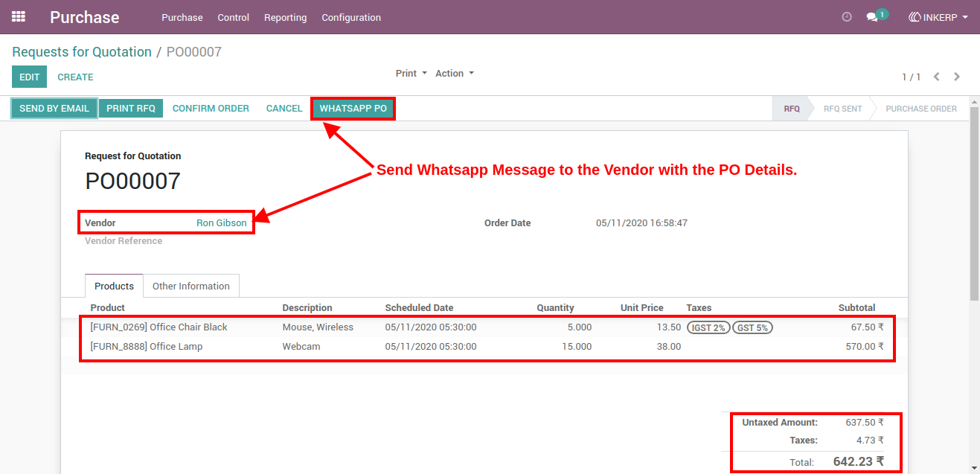Open the conversations chat bubble icon
This screenshot has height=474, width=980.
(x=873, y=17)
